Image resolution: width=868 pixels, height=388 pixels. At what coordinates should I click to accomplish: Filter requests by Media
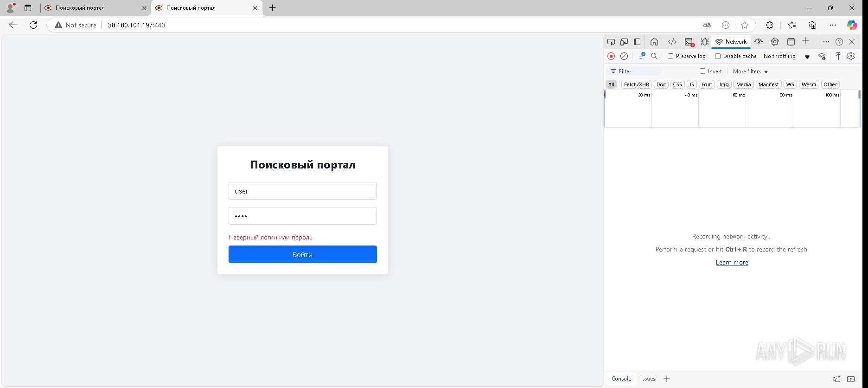click(743, 84)
